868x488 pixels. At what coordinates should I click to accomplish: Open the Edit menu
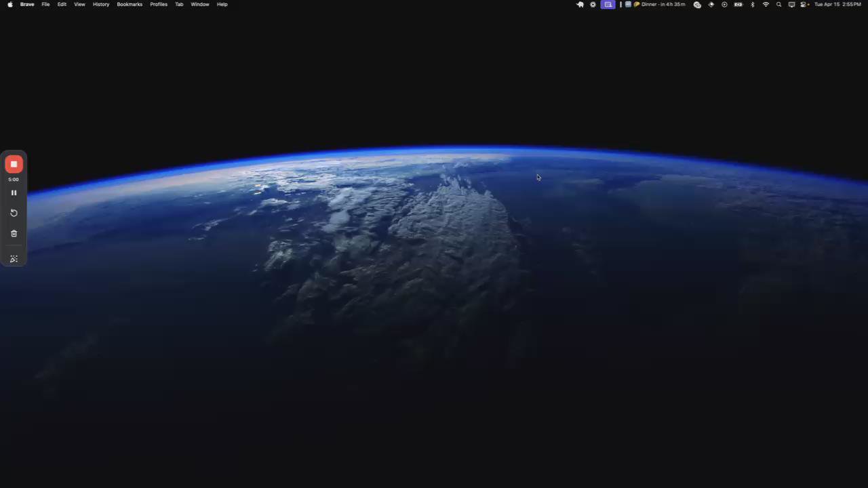[62, 4]
